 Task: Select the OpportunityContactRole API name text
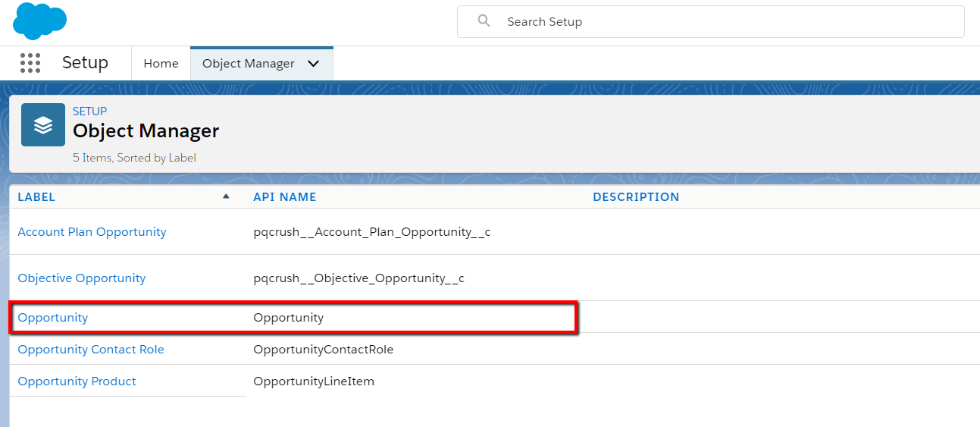(x=324, y=350)
